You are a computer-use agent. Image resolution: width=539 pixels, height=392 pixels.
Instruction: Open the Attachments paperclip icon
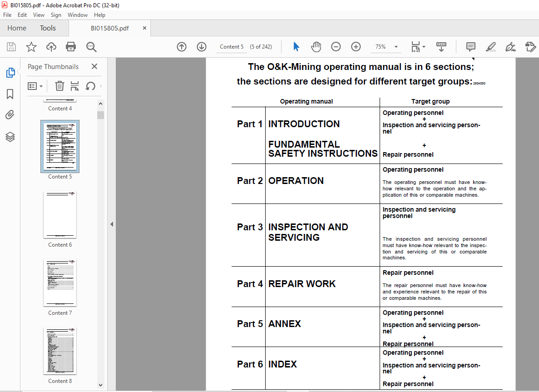pos(10,115)
